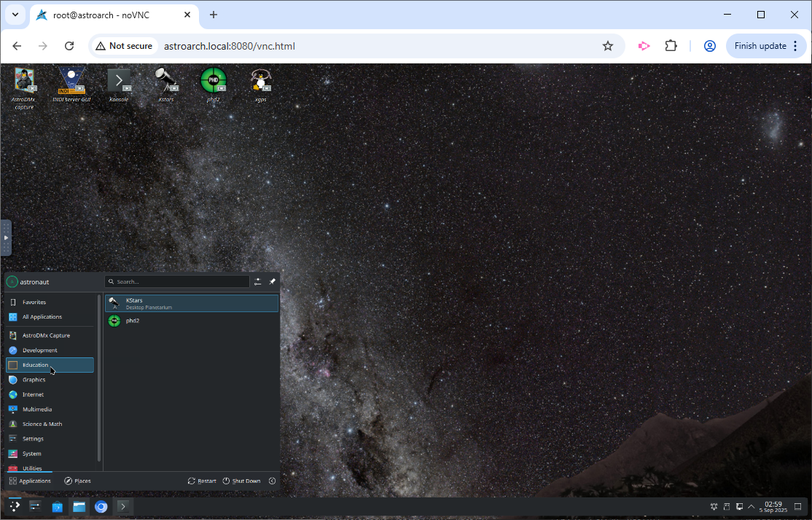Click the Show Desktop icon at panel end
The height and width of the screenshot is (520, 812).
[798, 507]
